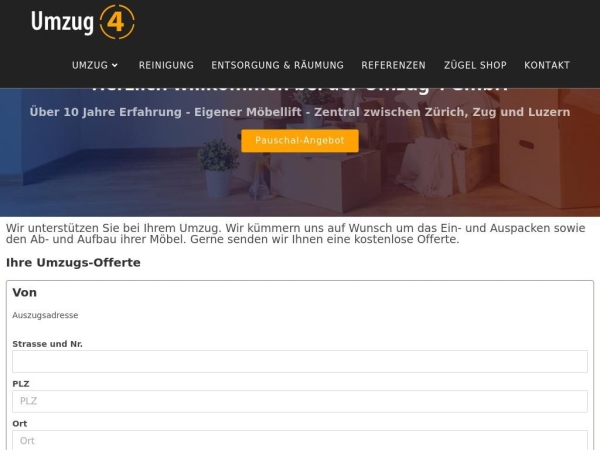Focus the Strasse und Nr. input field
This screenshot has width=600, height=450.
[x=300, y=361]
